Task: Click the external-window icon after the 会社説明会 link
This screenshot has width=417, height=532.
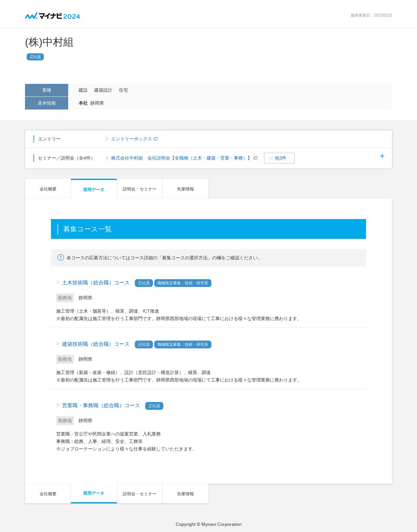Action: click(256, 158)
